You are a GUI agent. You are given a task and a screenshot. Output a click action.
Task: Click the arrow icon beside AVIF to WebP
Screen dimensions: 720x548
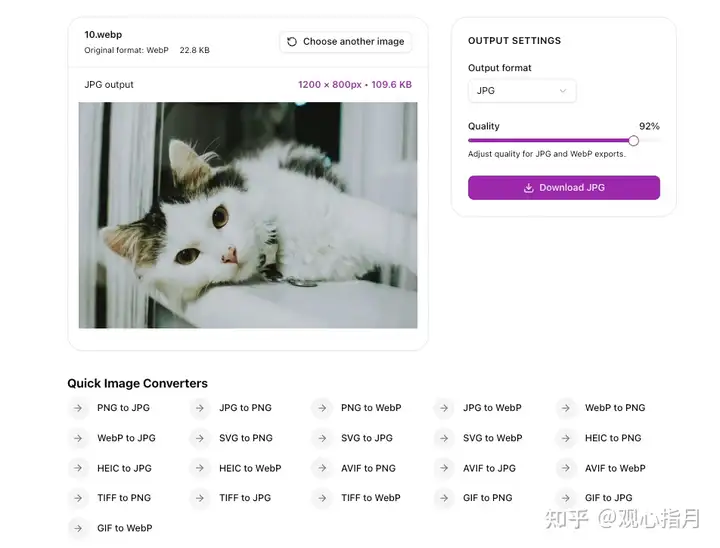tap(566, 468)
